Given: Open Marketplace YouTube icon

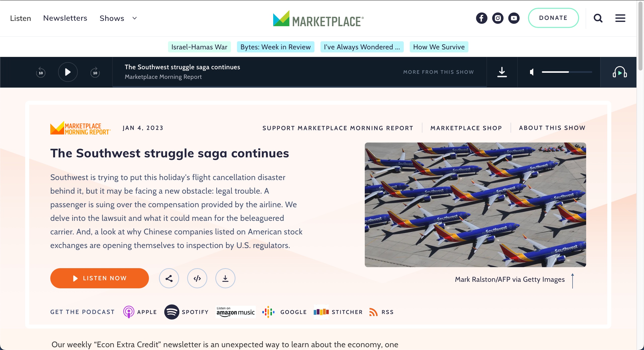Looking at the screenshot, I should 514,18.
